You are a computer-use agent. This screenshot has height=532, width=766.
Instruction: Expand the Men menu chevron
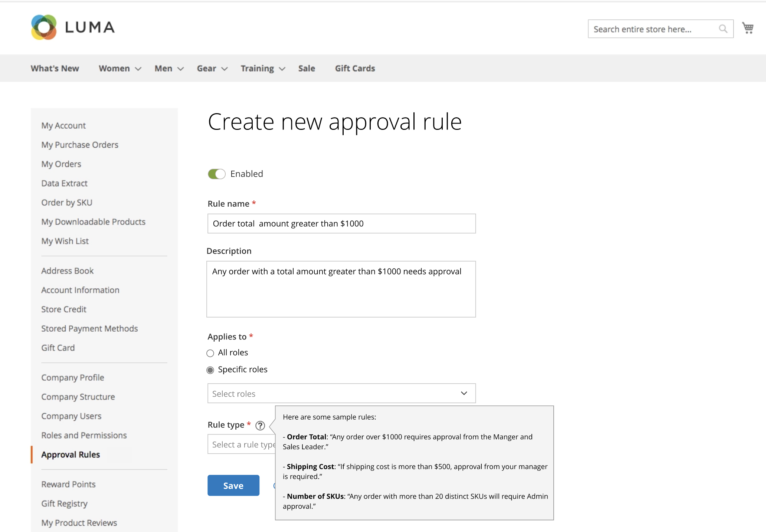[181, 69]
